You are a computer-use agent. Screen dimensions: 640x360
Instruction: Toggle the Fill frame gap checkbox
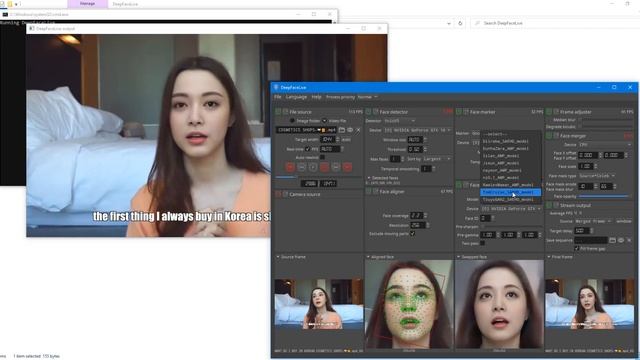click(x=577, y=249)
